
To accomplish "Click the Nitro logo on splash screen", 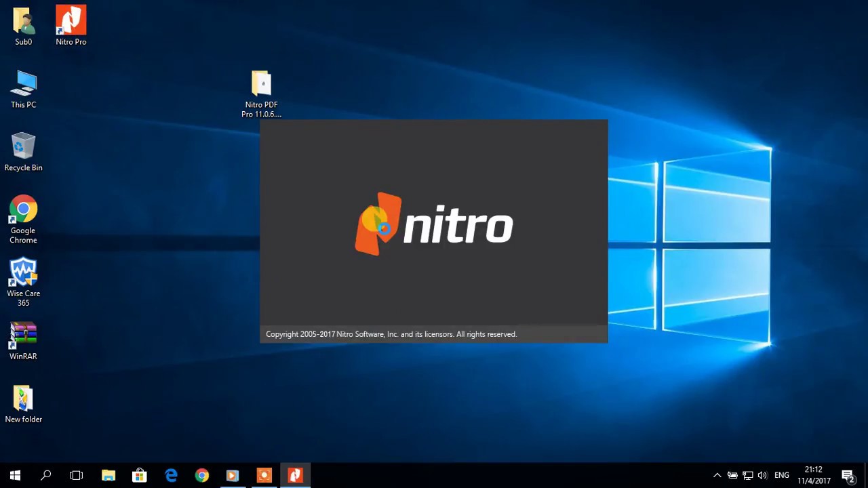I will (x=434, y=224).
